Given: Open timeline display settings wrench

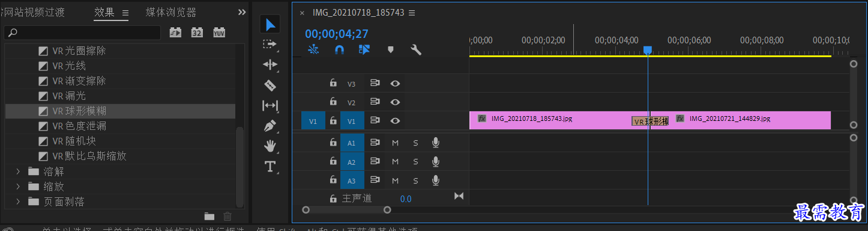Looking at the screenshot, I should click(416, 50).
